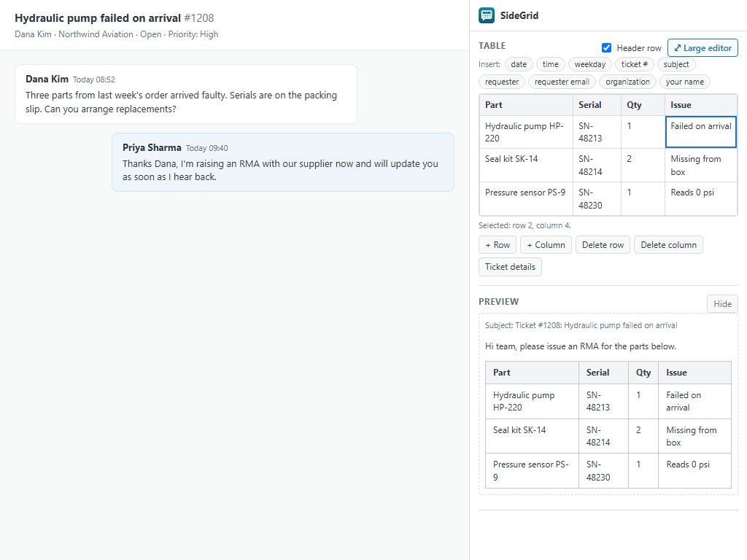Add a new column with + Column

tap(546, 245)
